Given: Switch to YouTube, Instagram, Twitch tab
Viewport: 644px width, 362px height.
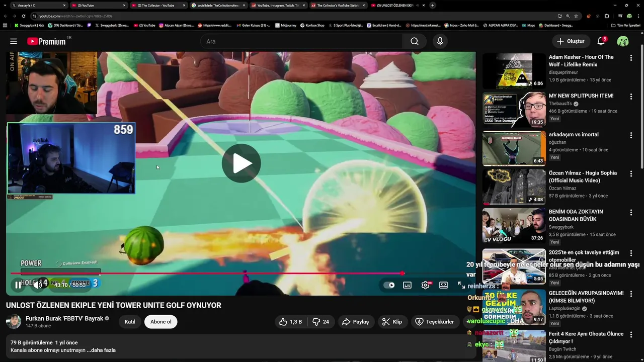Looking at the screenshot, I should click(278, 5).
